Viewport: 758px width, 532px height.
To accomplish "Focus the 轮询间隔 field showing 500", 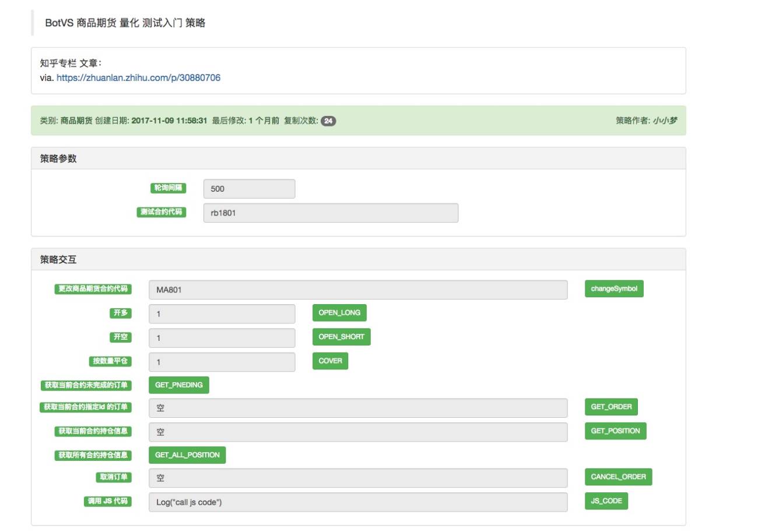I will pyautogui.click(x=249, y=189).
